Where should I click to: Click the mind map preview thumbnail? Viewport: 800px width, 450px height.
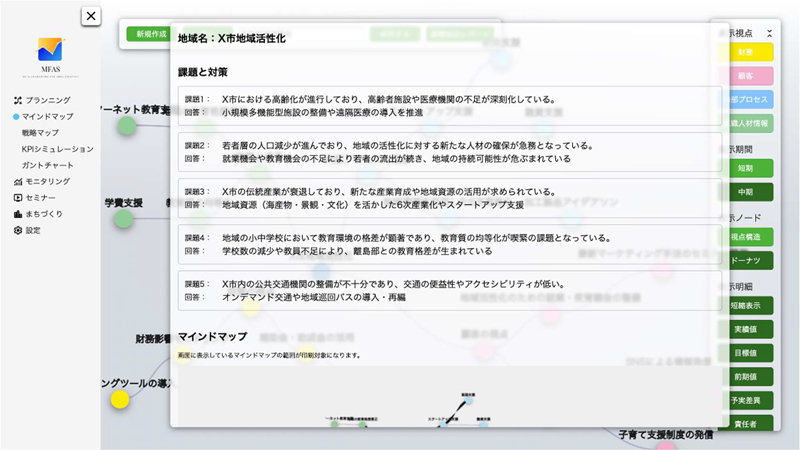[449, 396]
